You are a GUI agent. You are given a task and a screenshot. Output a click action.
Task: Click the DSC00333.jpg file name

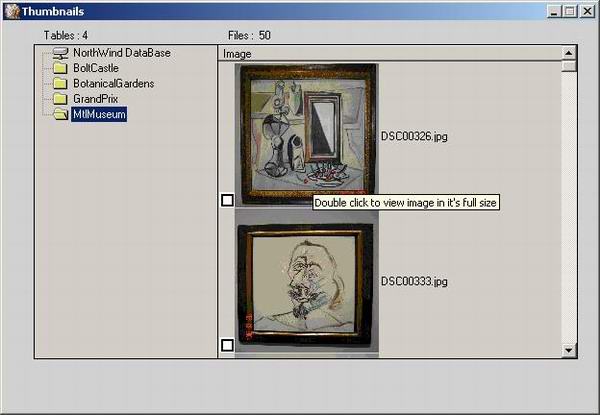414,282
